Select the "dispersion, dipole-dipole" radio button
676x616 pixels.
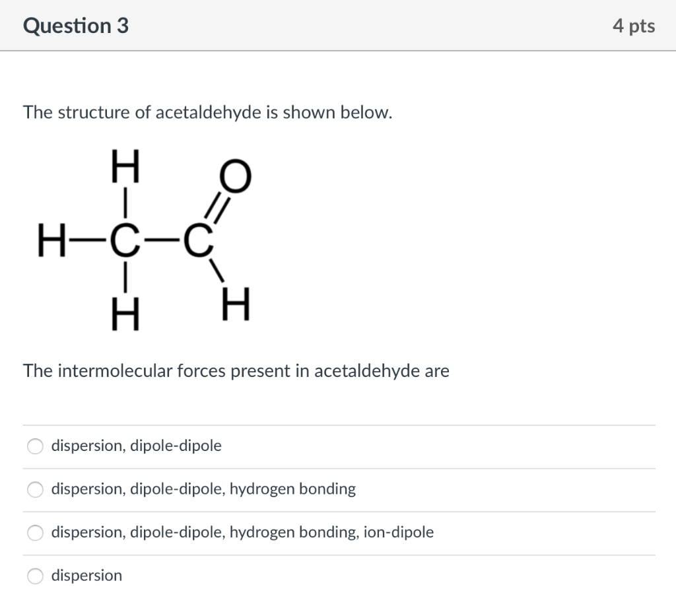[x=35, y=446]
